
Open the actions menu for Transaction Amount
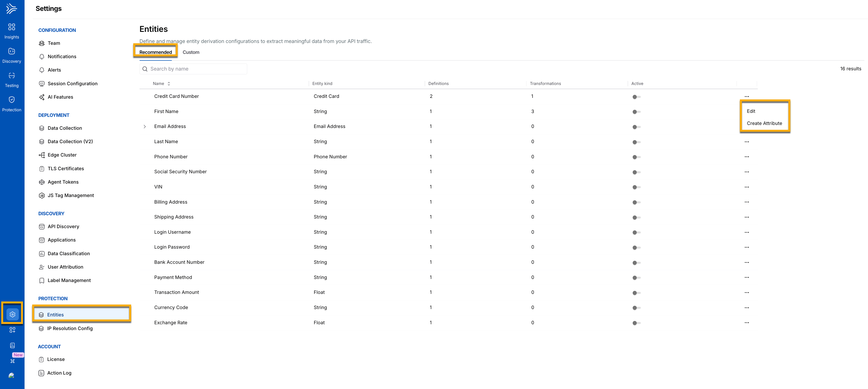[x=747, y=293]
